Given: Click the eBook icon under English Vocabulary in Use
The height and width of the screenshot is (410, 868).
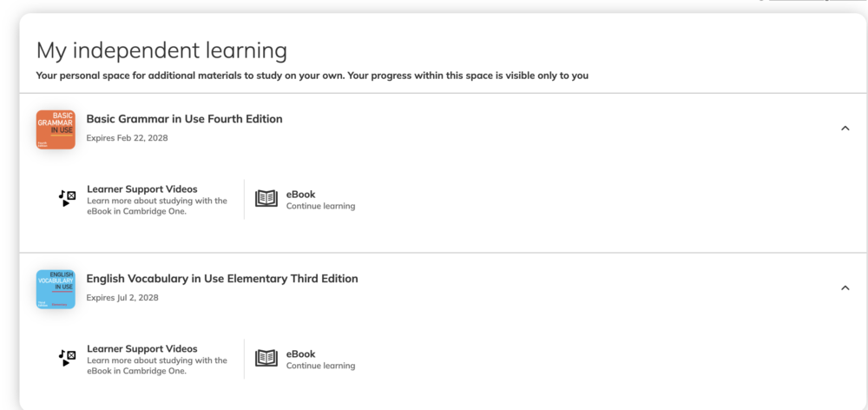Looking at the screenshot, I should (266, 358).
